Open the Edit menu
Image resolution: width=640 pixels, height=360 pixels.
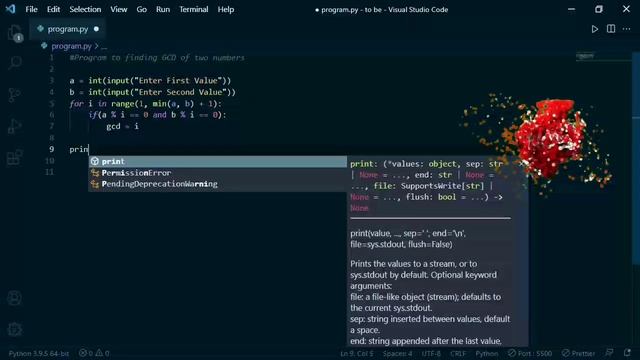[53, 9]
